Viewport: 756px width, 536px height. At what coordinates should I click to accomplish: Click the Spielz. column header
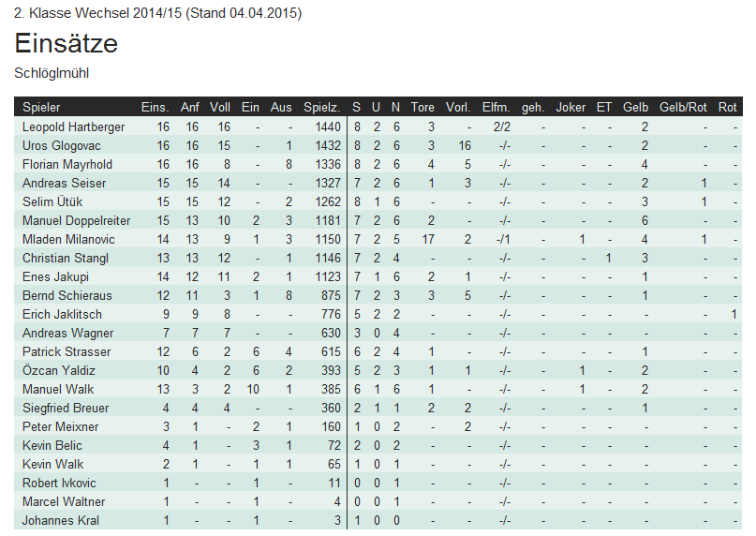pyautogui.click(x=321, y=108)
